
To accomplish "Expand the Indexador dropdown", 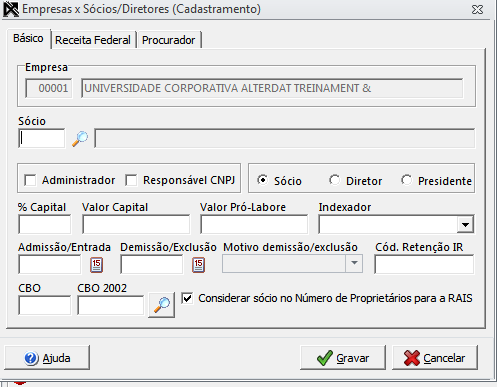I will pyautogui.click(x=465, y=224).
